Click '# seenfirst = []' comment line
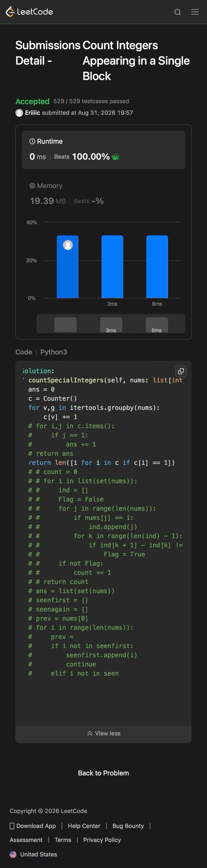This screenshot has width=207, height=868. (x=58, y=600)
